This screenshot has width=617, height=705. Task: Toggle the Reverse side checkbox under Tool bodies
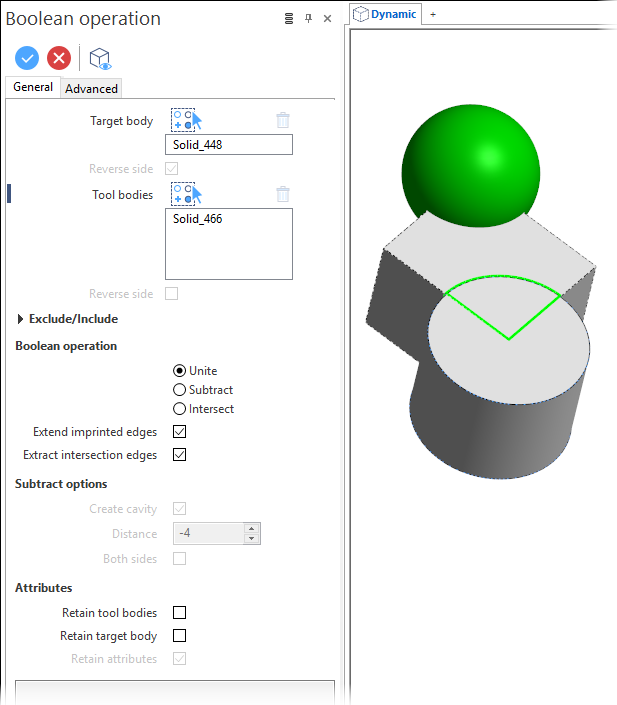171,294
